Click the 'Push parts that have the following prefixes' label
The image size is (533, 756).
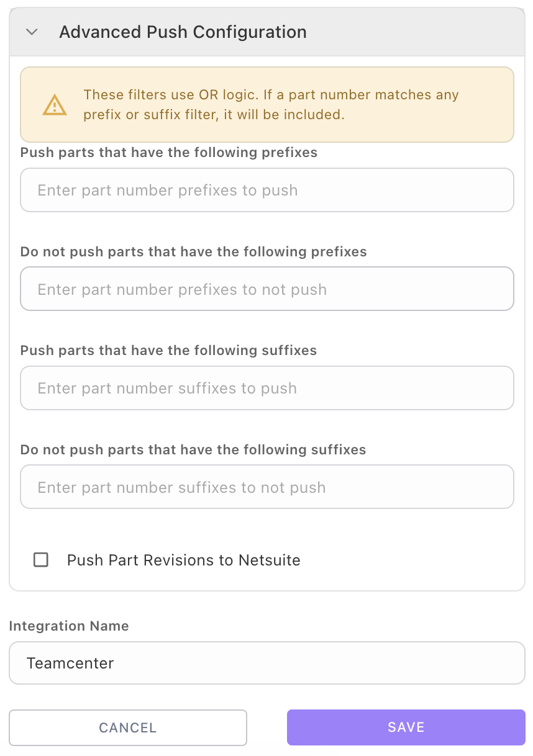tap(169, 153)
